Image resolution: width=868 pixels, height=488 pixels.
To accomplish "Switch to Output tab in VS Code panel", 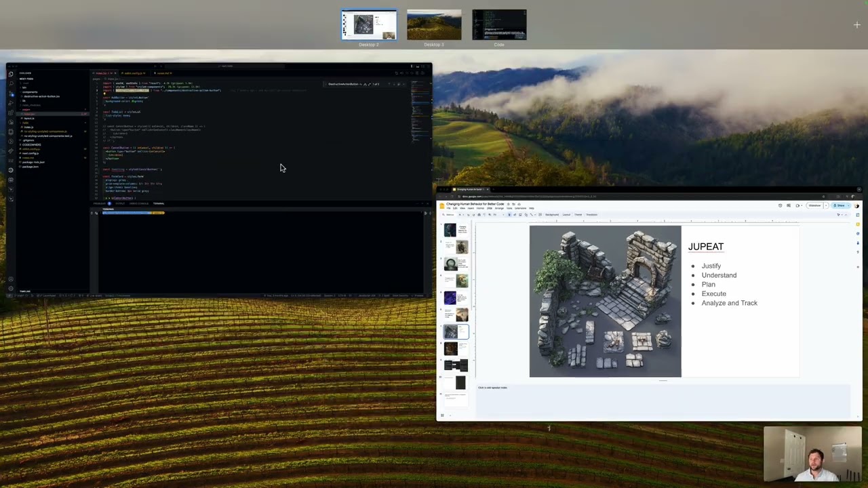I will coord(120,203).
